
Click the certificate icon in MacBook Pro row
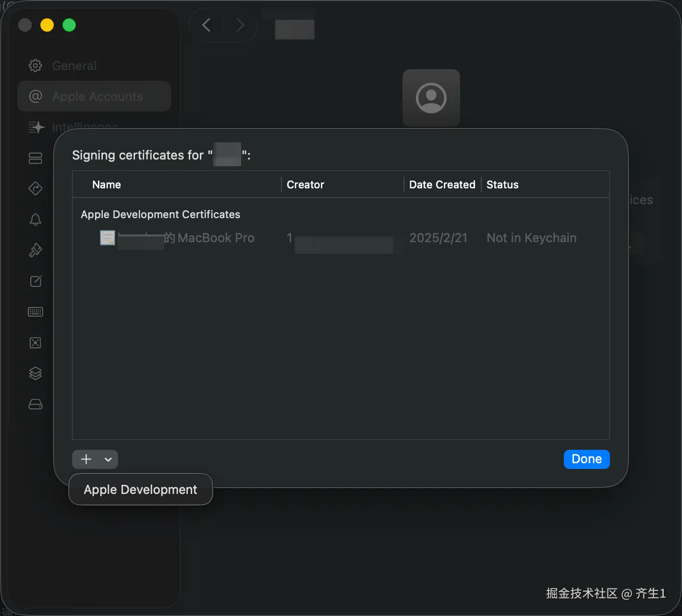coord(107,238)
